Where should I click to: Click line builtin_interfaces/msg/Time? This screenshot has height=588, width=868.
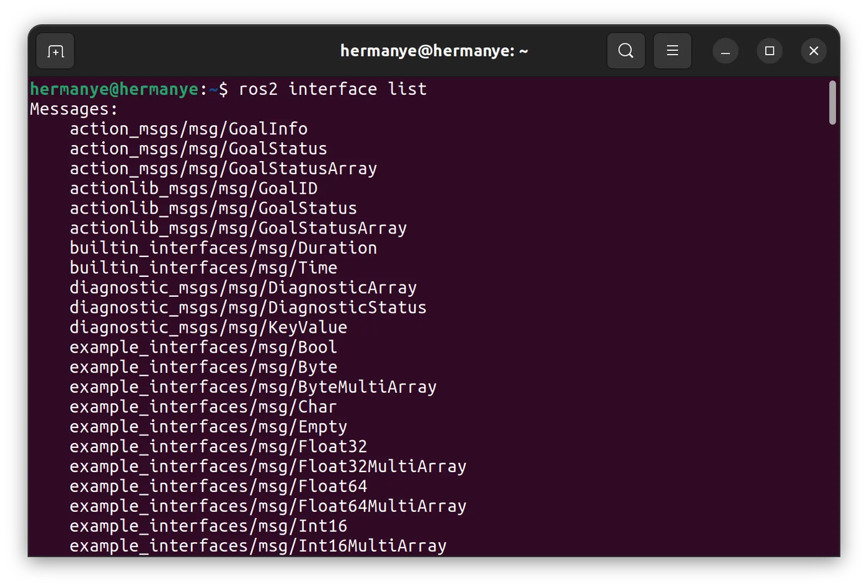coord(203,268)
